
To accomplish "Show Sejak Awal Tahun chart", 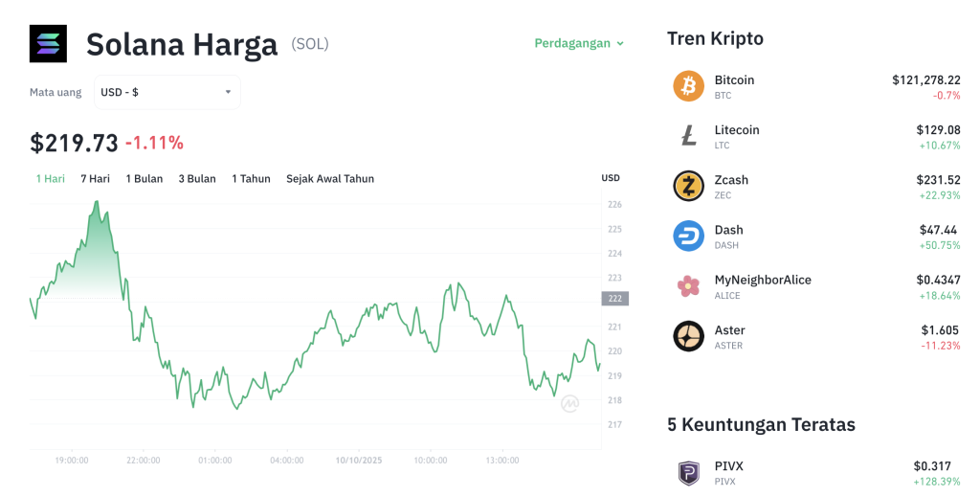I will [x=330, y=178].
